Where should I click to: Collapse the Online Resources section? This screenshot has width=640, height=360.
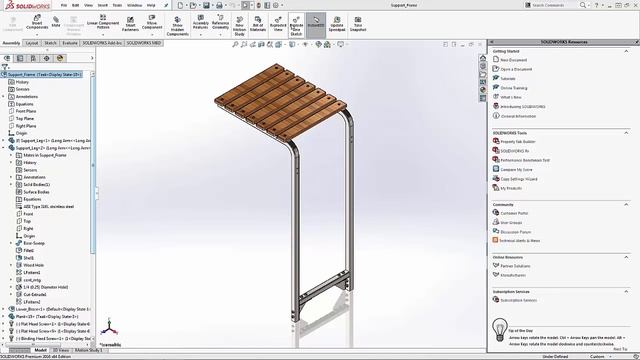(626, 257)
